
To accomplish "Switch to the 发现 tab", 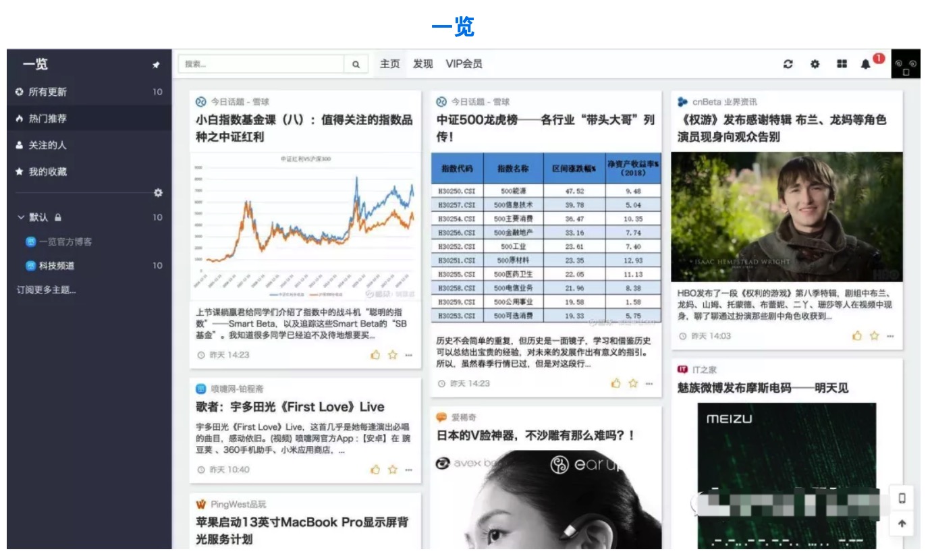I will [x=422, y=64].
